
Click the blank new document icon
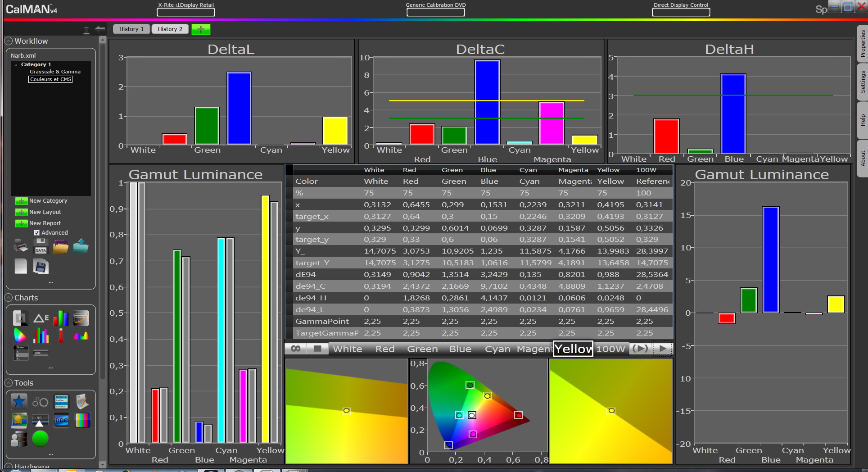pyautogui.click(x=21, y=266)
